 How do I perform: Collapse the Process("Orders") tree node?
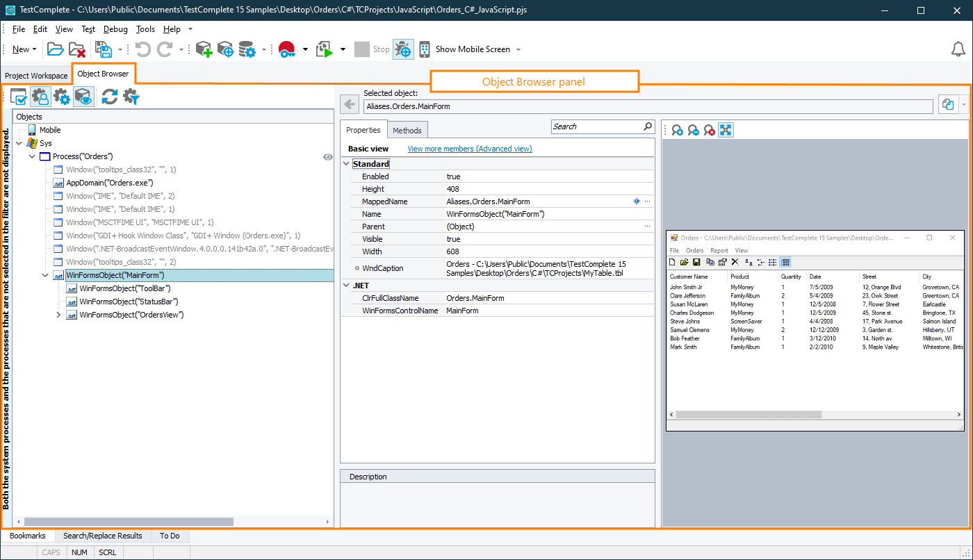click(31, 156)
